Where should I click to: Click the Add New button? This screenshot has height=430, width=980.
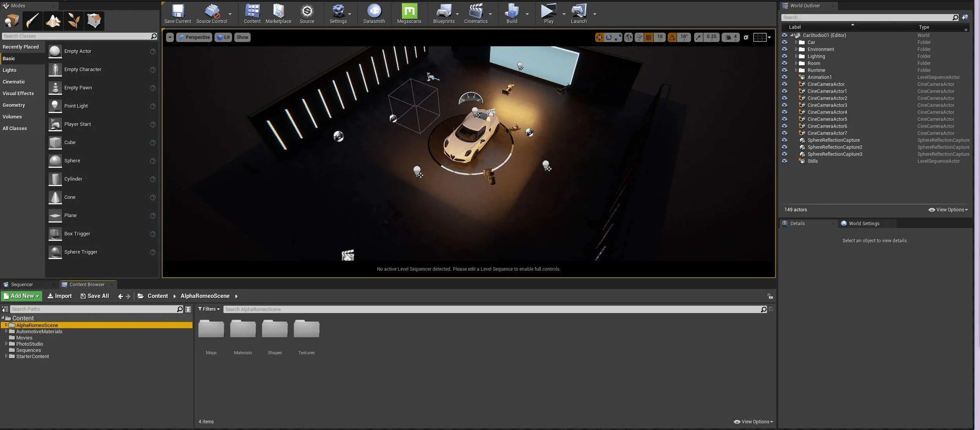coord(22,296)
